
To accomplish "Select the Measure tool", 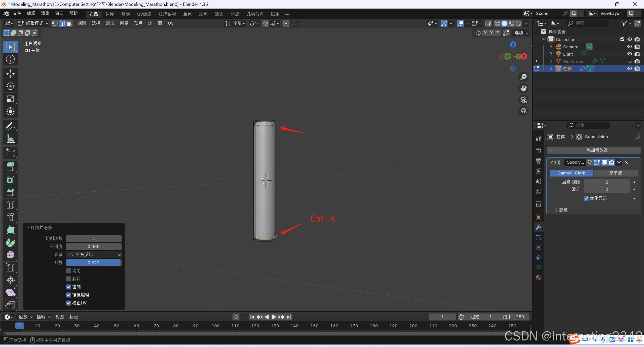I will (x=10, y=138).
